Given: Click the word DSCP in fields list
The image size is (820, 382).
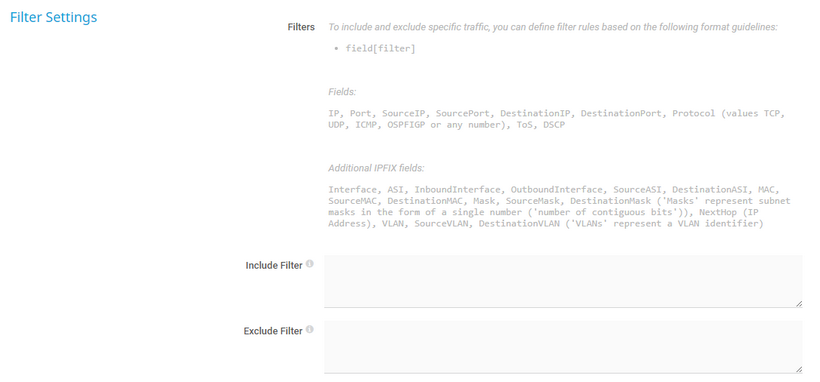Looking at the screenshot, I should point(554,126).
